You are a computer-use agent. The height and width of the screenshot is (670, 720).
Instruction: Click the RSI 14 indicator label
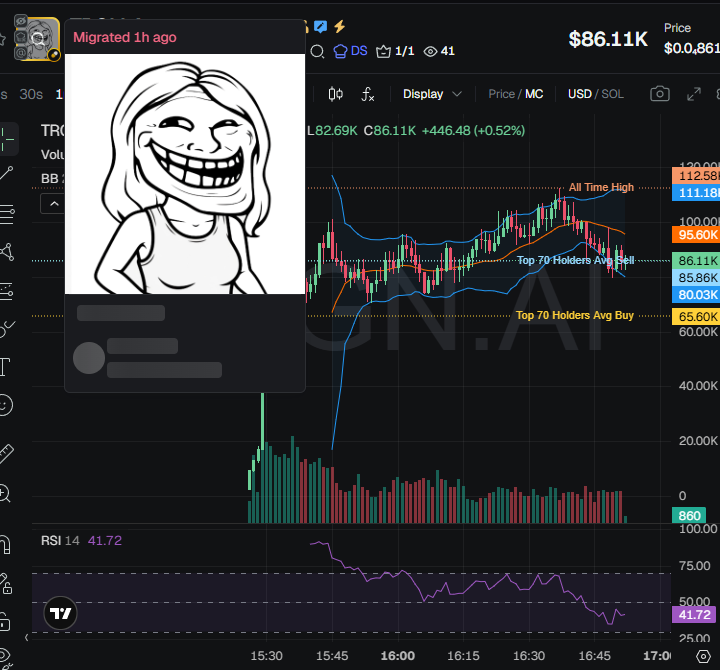tap(60, 541)
